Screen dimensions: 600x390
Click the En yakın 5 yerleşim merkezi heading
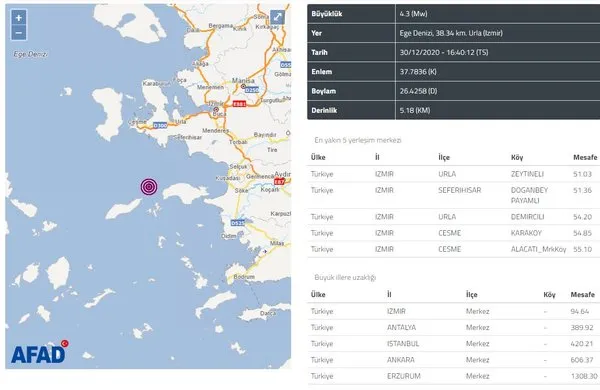358,140
